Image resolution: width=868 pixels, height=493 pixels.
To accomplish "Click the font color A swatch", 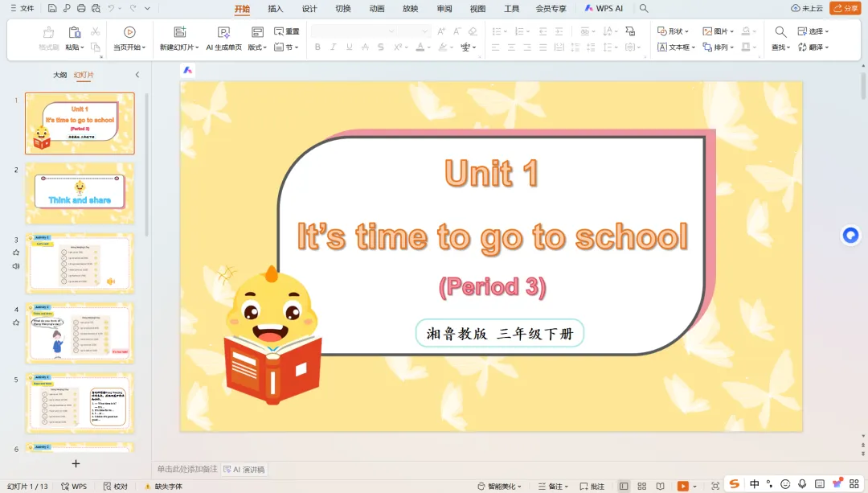I will [x=420, y=47].
